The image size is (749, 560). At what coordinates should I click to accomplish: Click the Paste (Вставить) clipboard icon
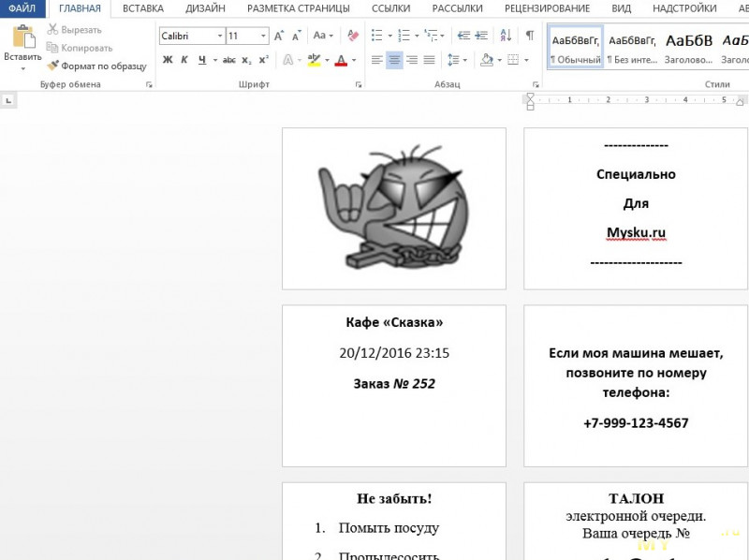click(22, 37)
